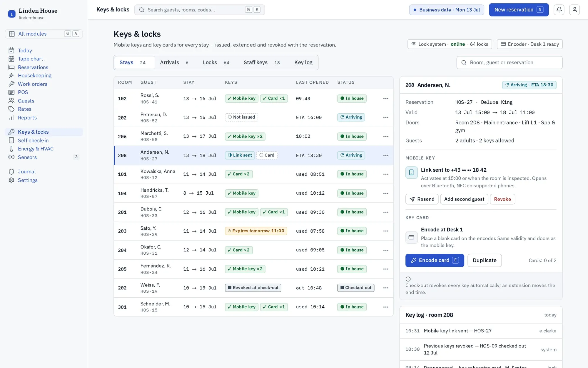Click Lock system online status chip
Screen dimensions: 588x368
[450, 44]
